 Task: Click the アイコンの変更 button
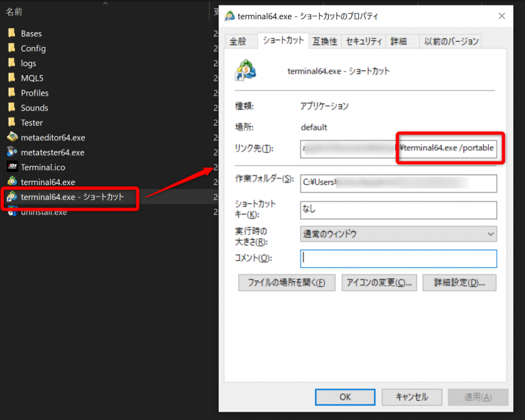[379, 283]
